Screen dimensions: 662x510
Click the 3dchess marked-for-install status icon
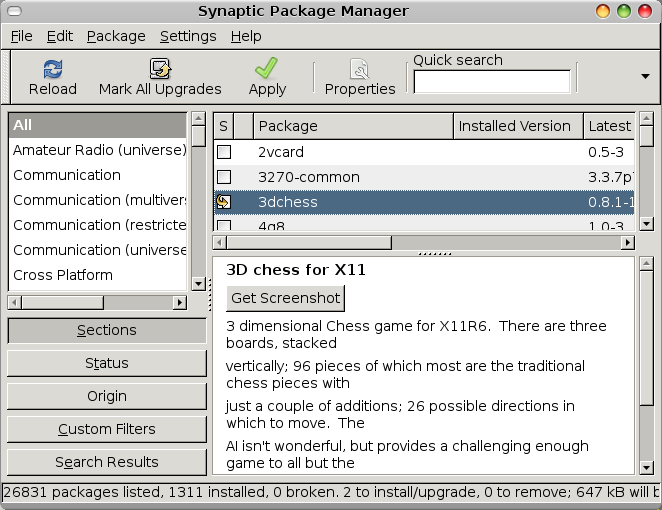(224, 202)
